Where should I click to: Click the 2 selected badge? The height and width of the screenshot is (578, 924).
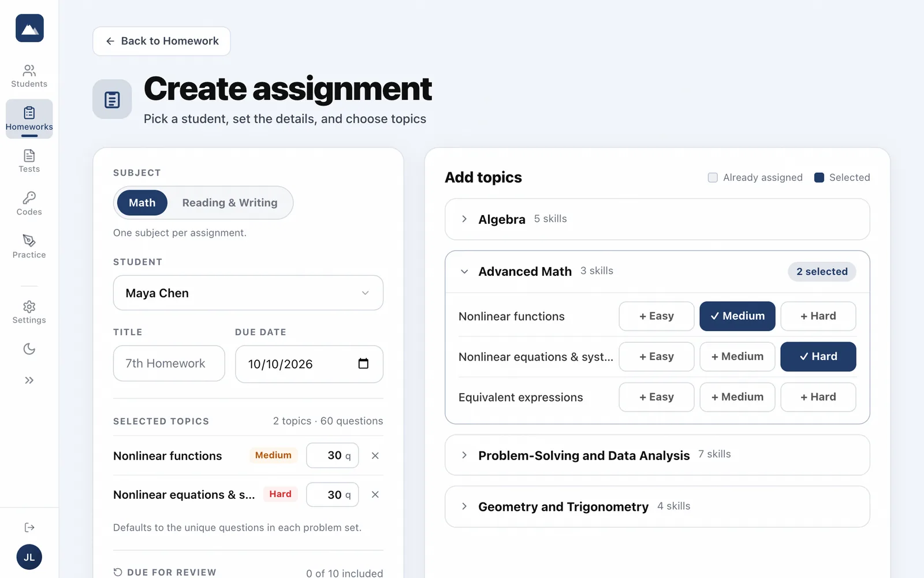click(x=822, y=272)
